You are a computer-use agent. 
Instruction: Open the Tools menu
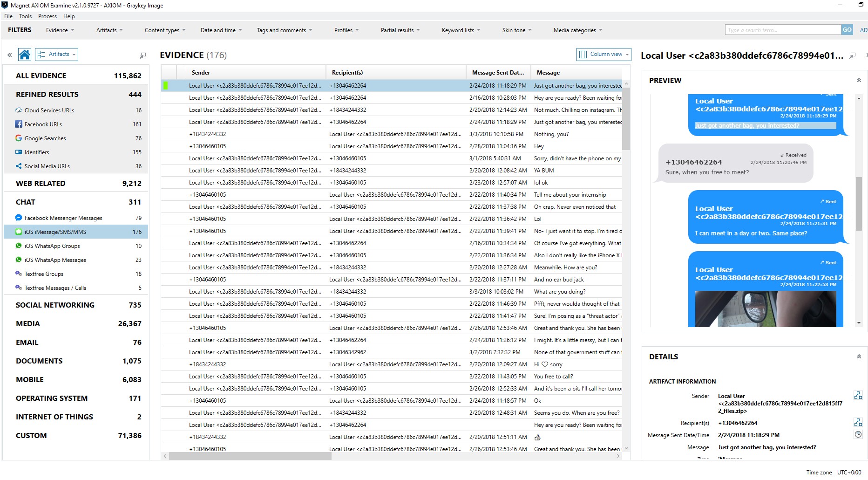(25, 16)
